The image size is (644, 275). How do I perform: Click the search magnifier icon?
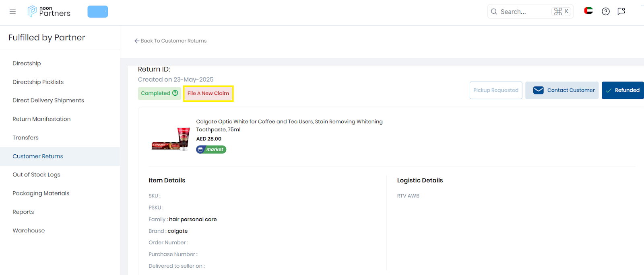point(494,12)
